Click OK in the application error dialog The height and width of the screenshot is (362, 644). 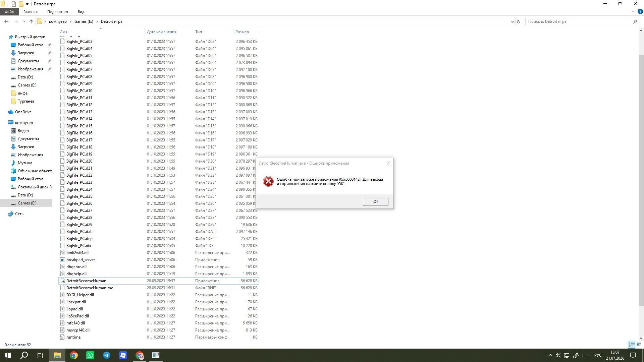coord(376,201)
